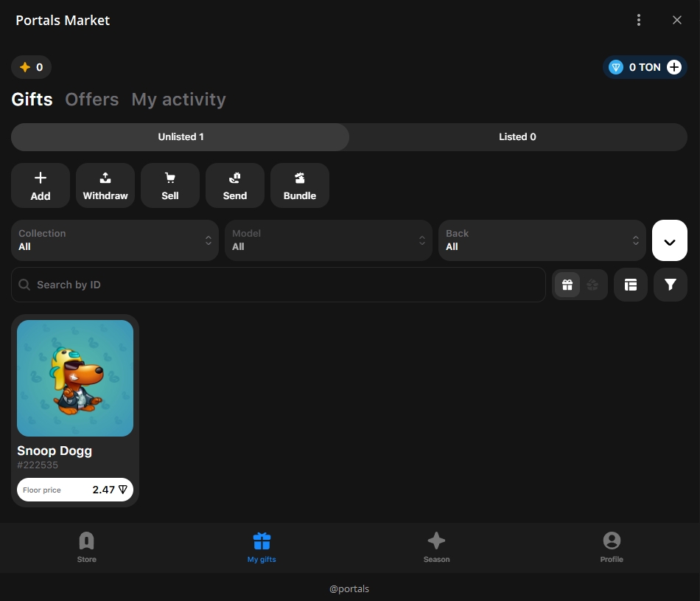Expand the Model filter dropdown
The height and width of the screenshot is (601, 700).
click(329, 240)
